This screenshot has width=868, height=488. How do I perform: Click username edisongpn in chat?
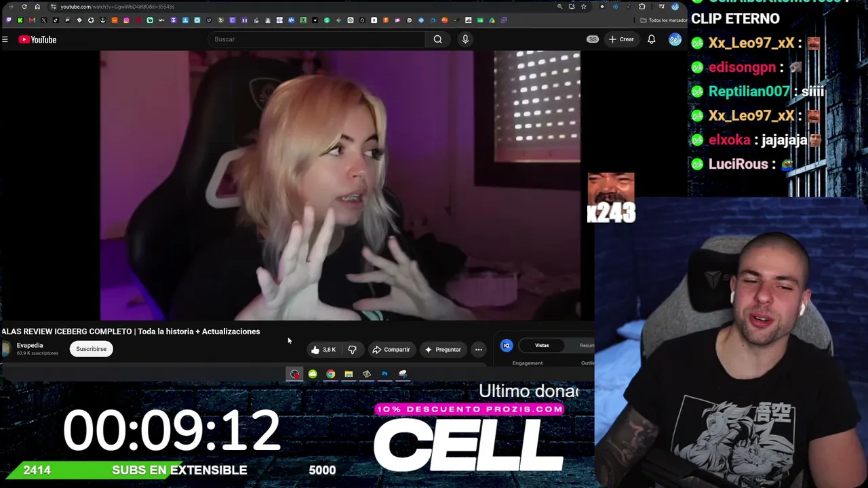(742, 68)
